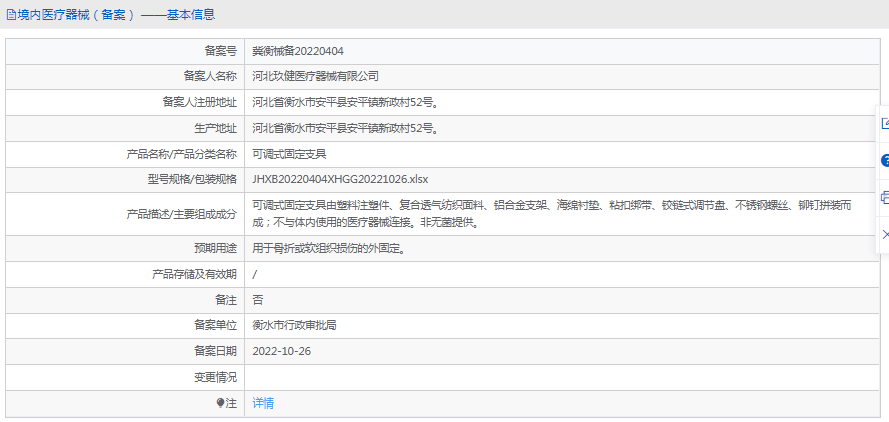Viewport: 889px width, 422px height.
Task: Click file name JHXB20220404XHGG20221026.xlsx
Action: click(x=340, y=180)
